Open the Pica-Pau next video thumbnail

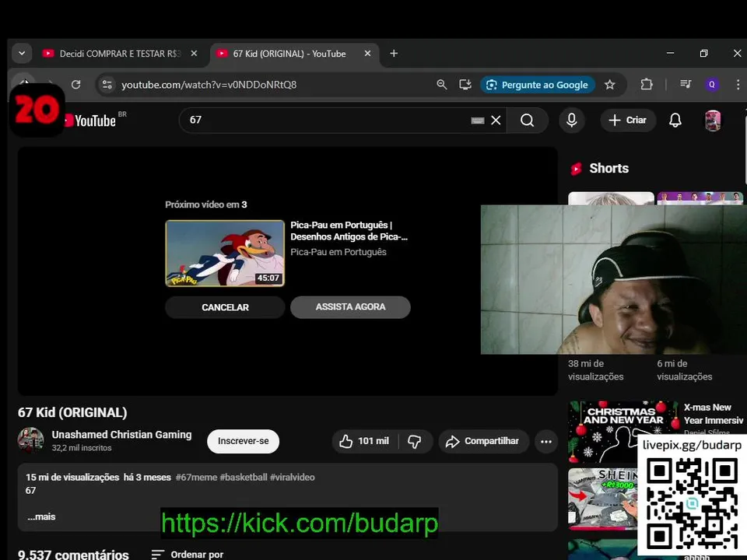(x=225, y=254)
